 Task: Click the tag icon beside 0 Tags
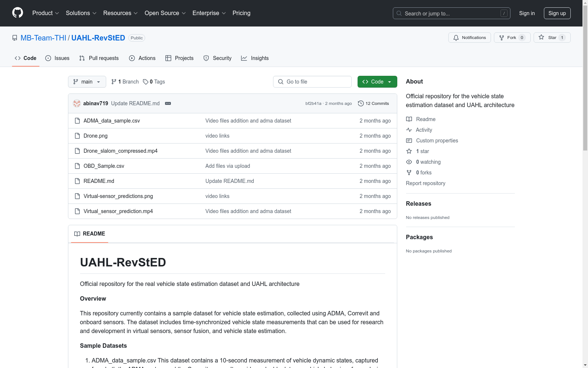tap(146, 82)
